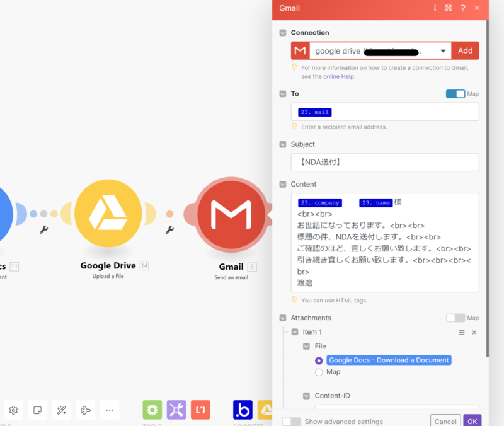Open the Google Drive Upload a File module
Screen dimensions: 504x426
pos(108,214)
